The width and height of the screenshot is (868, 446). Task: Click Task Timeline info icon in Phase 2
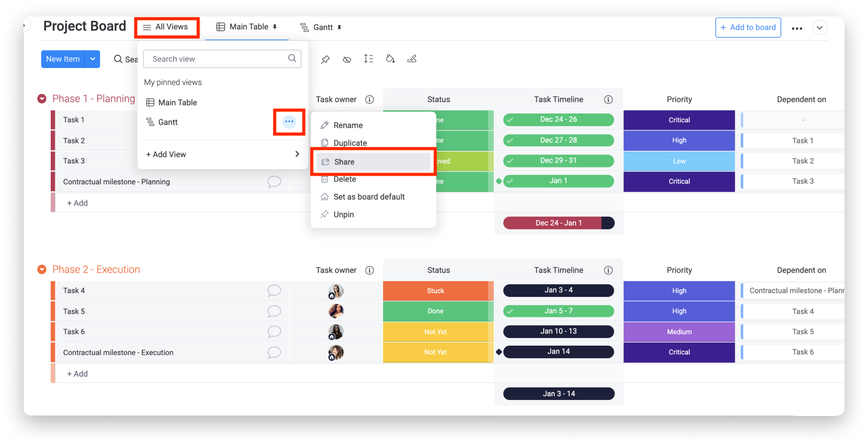(x=608, y=270)
